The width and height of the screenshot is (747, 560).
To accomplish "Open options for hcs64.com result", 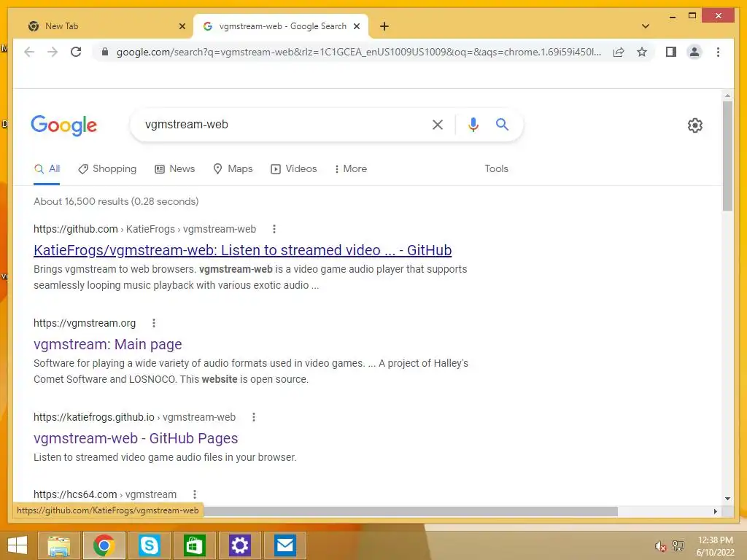I will pos(194,494).
